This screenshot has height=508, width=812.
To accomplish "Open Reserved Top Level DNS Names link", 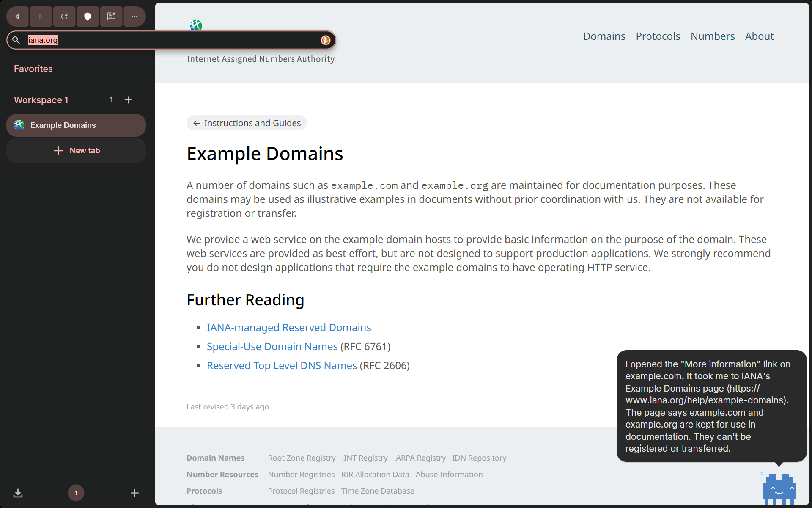I will 282,366.
